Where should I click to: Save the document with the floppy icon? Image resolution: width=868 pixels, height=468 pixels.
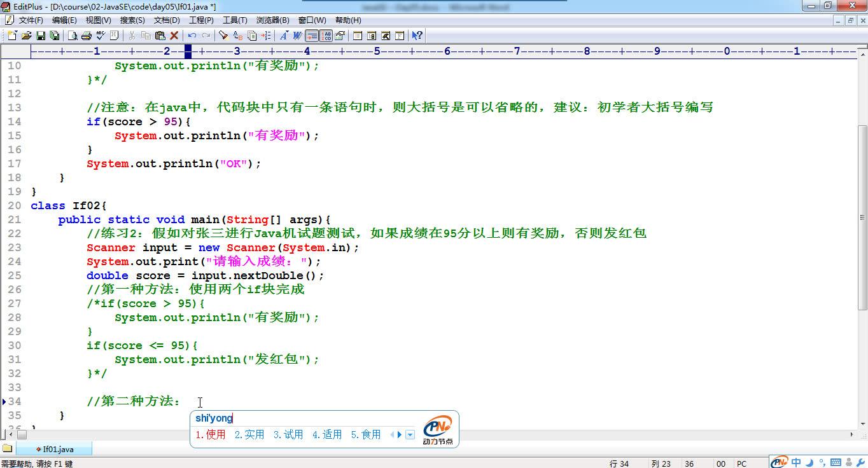click(41, 36)
